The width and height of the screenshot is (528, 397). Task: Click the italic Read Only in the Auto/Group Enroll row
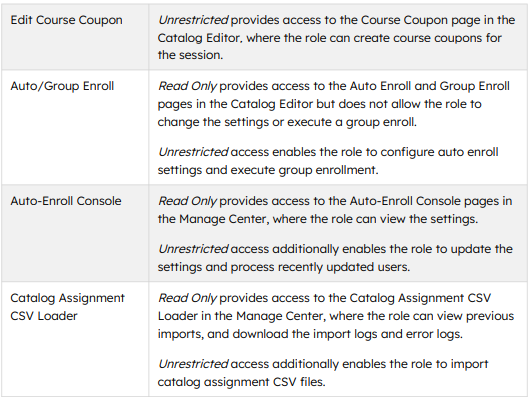coord(187,86)
